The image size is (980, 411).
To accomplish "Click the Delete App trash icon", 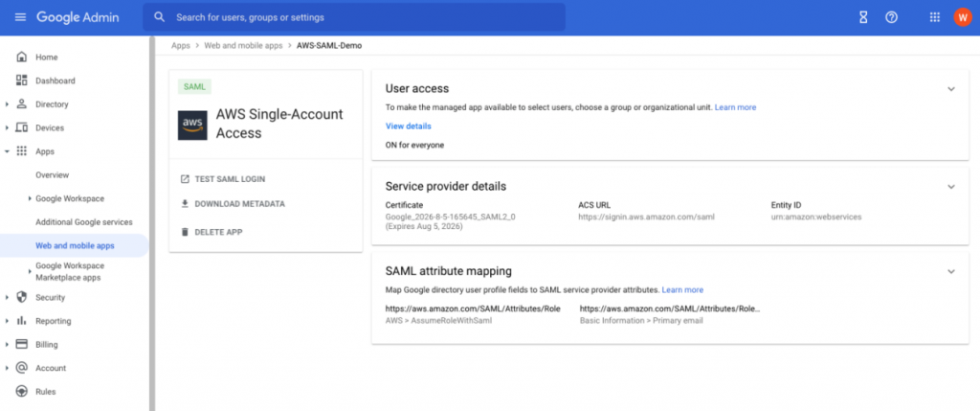I will [185, 232].
